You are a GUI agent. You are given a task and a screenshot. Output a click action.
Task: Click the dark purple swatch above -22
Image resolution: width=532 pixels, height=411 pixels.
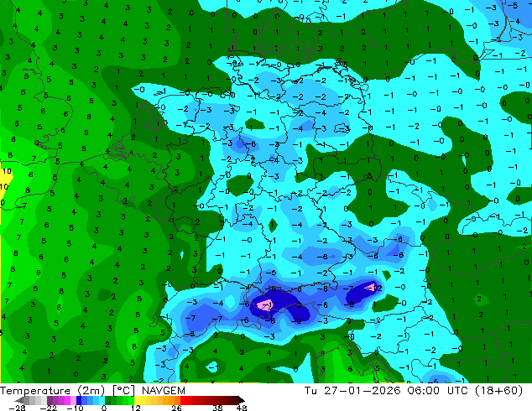point(50,400)
